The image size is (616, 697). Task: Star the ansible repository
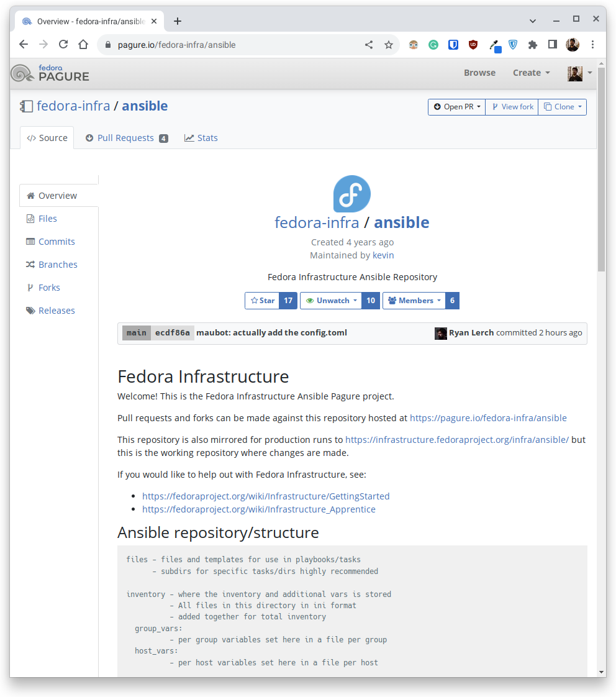(262, 301)
